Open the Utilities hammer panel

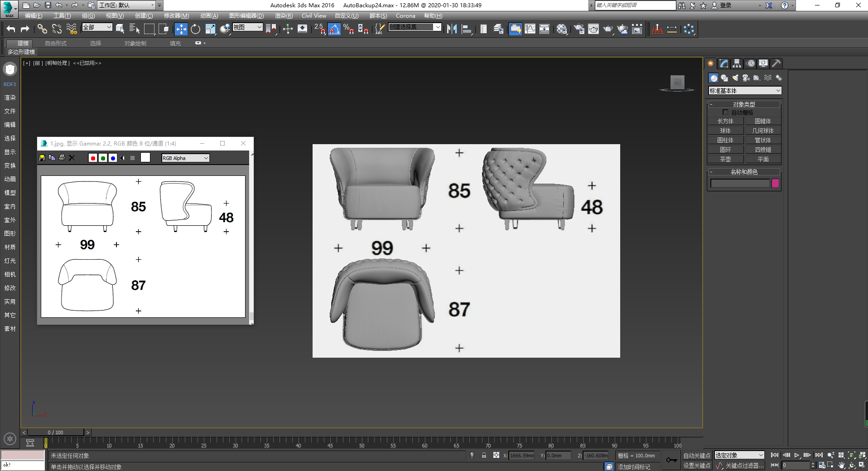coord(776,63)
